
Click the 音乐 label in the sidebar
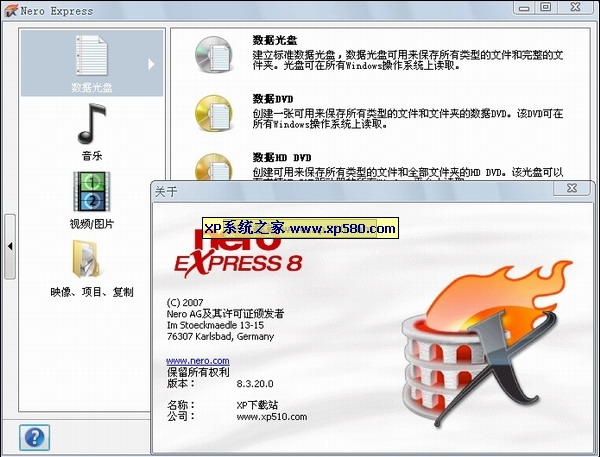click(92, 156)
